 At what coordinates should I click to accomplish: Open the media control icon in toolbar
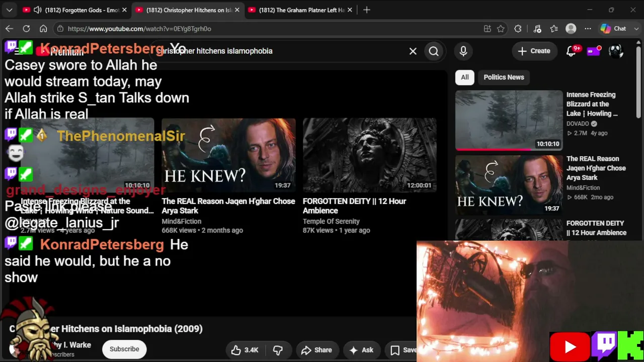point(537,29)
